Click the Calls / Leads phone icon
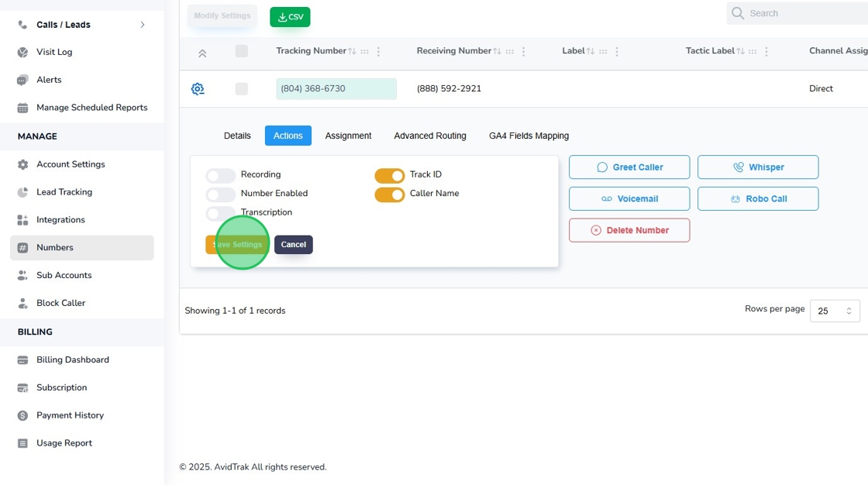Image resolution: width=868 pixels, height=485 pixels. (22, 24)
